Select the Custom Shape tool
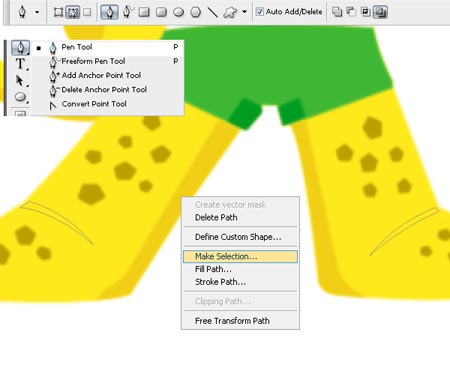Image resolution: width=450 pixels, height=389 pixels. (230, 13)
